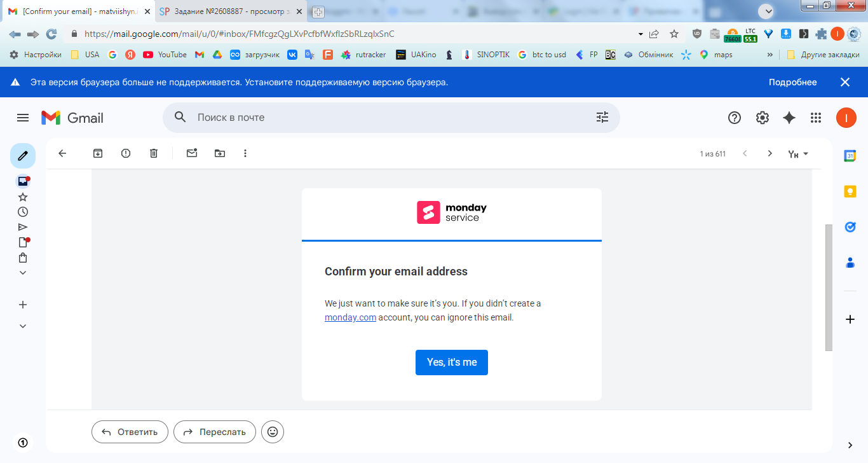Switch to the "Confirm your email" Gmail tab
The height and width of the screenshot is (463, 868).
(79, 11)
